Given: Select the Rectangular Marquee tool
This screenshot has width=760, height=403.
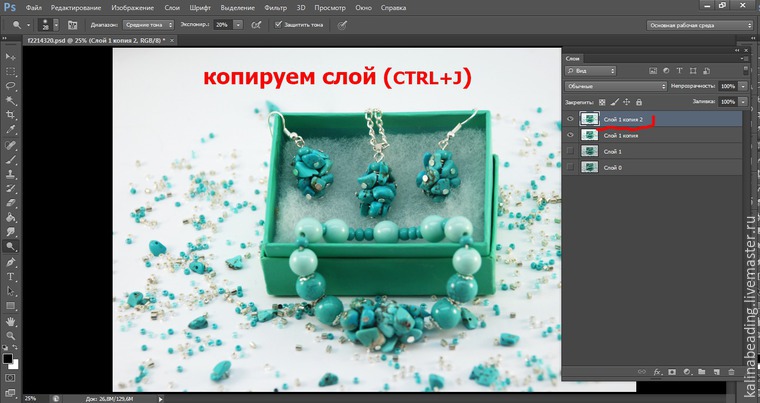Looking at the screenshot, I should coord(10,72).
